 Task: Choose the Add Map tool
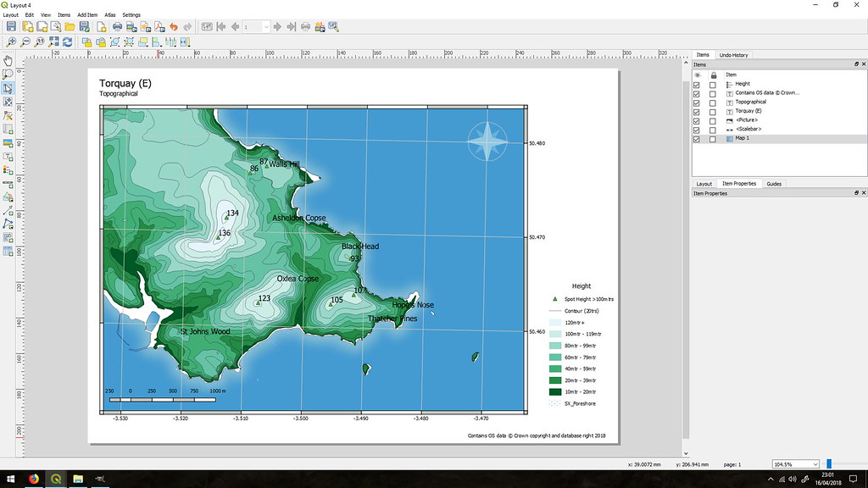pyautogui.click(x=8, y=129)
